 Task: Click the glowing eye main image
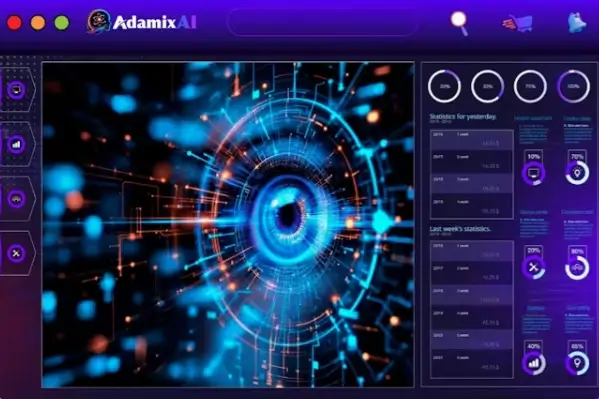pyautogui.click(x=228, y=225)
